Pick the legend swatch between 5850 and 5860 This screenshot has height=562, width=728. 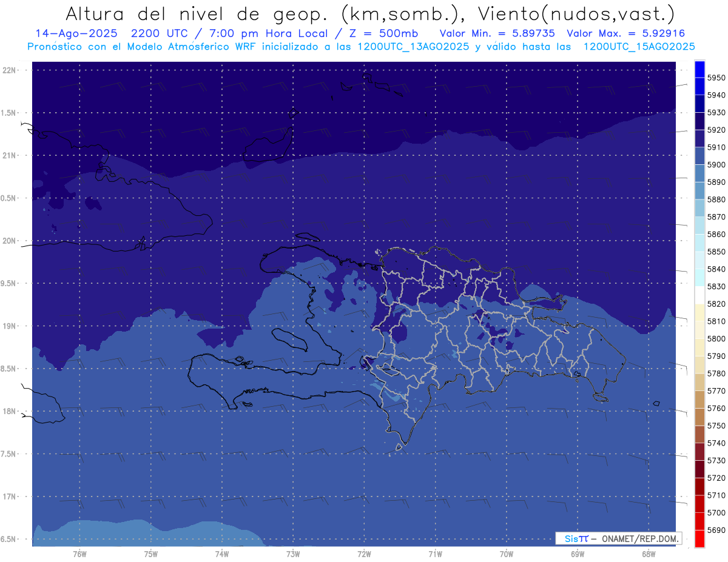[699, 243]
